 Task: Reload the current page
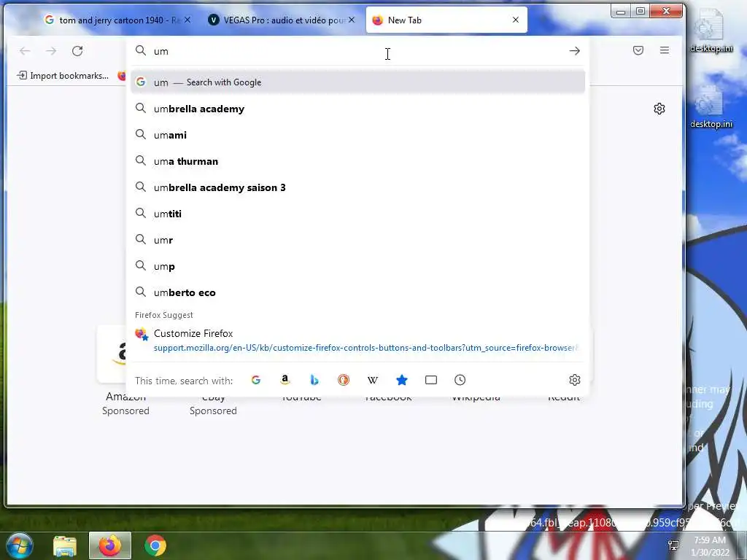[77, 51]
